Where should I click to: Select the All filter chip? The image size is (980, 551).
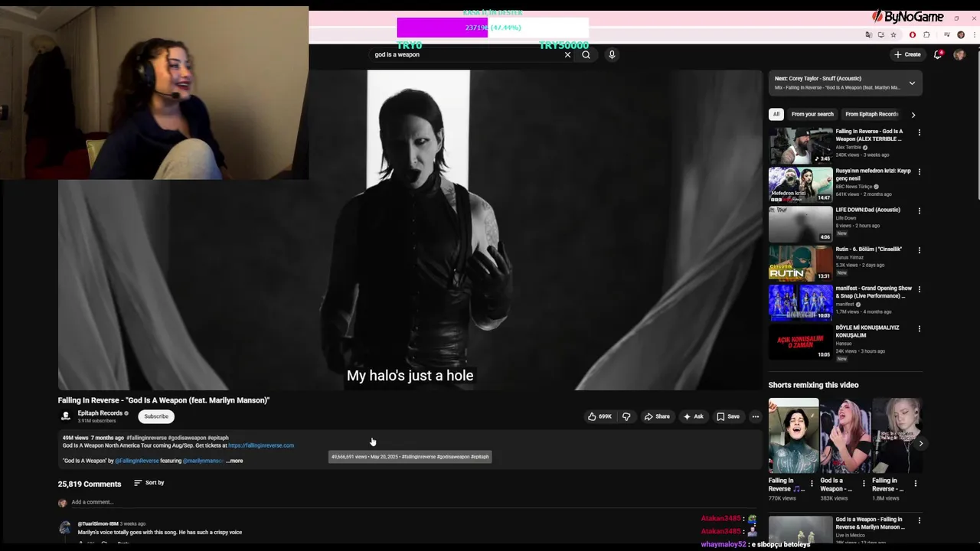pyautogui.click(x=776, y=114)
